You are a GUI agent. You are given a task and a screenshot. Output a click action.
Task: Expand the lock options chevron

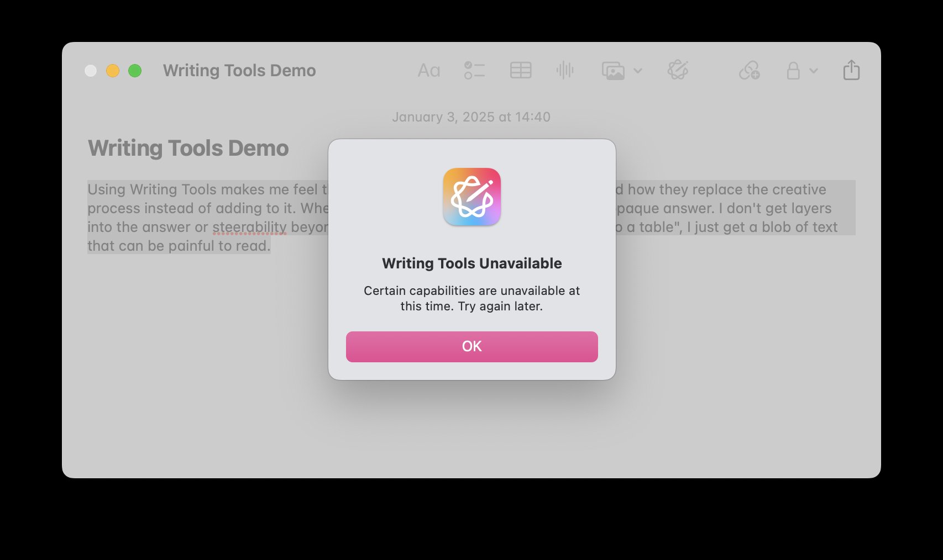pyautogui.click(x=814, y=71)
